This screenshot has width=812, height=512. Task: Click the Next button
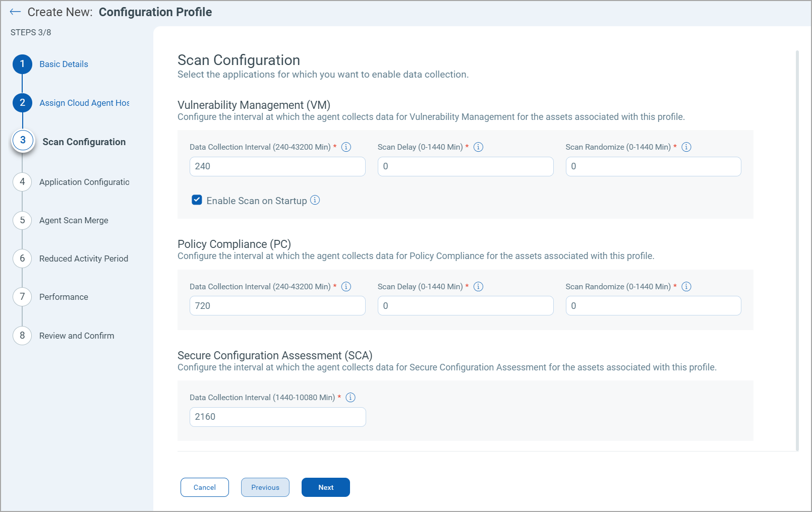(x=325, y=487)
